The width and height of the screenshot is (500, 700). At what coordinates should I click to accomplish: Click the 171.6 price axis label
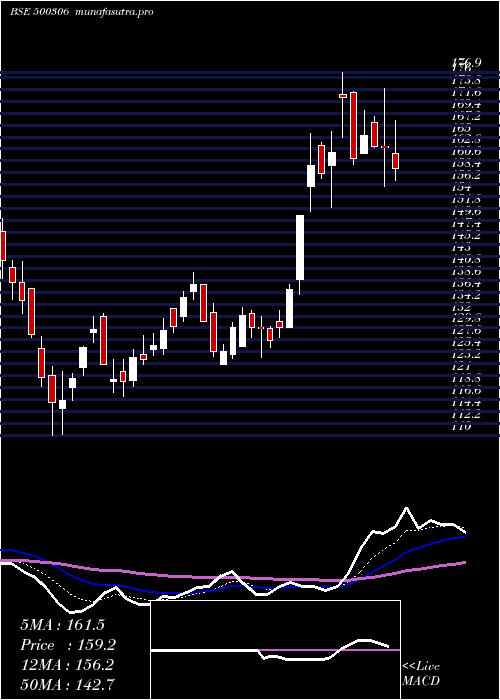click(x=467, y=93)
